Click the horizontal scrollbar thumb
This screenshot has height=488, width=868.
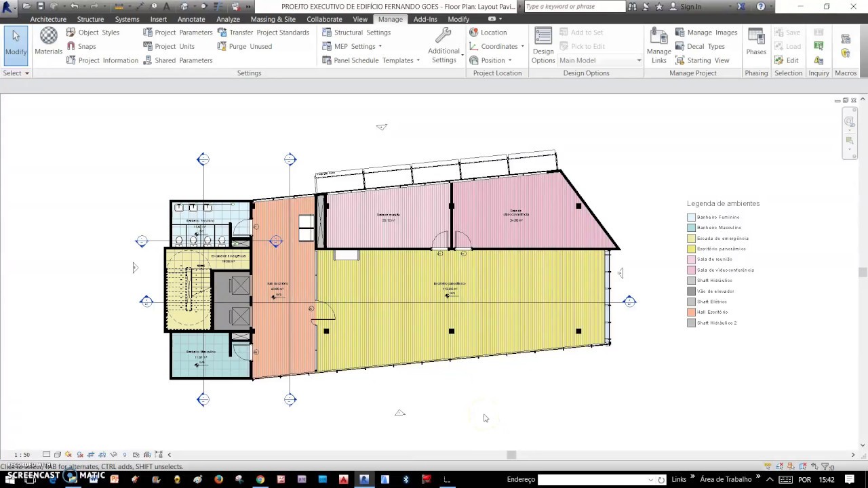coord(511,455)
